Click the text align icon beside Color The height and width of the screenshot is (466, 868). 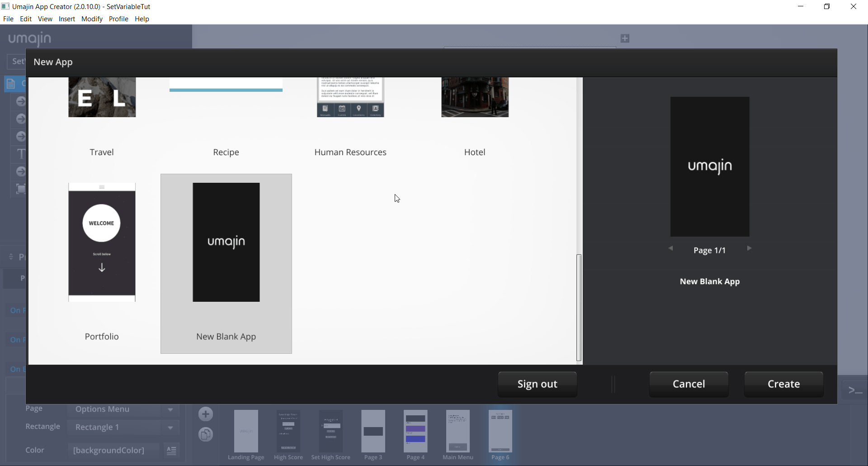tap(171, 451)
